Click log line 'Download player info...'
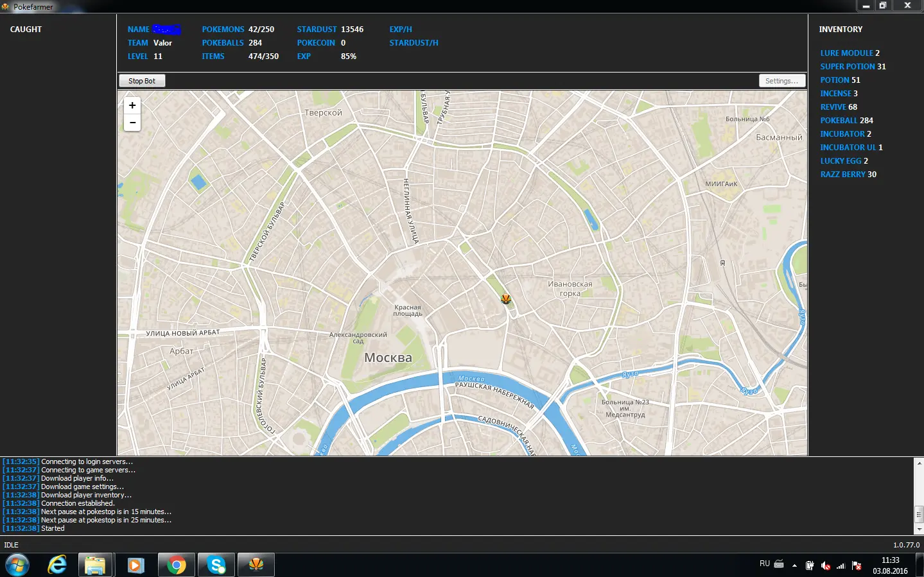Screen dimensions: 924x577 [58, 478]
